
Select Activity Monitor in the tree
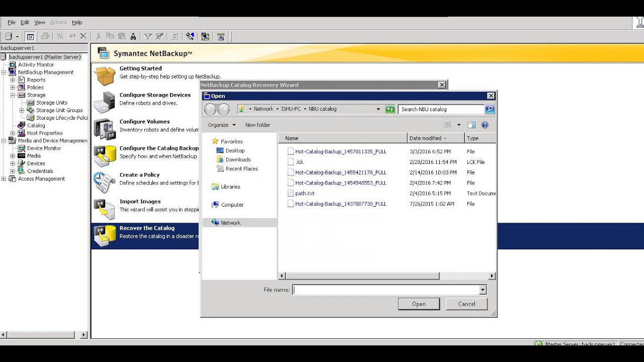[36, 65]
